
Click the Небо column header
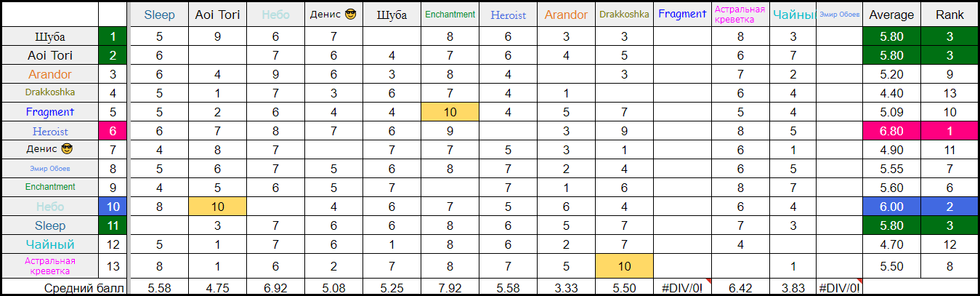[275, 14]
